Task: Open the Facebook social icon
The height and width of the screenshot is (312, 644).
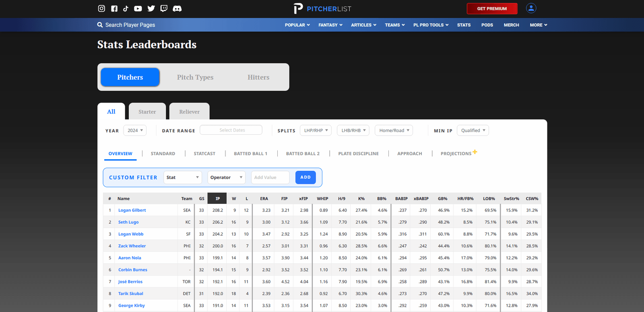Action: (114, 8)
